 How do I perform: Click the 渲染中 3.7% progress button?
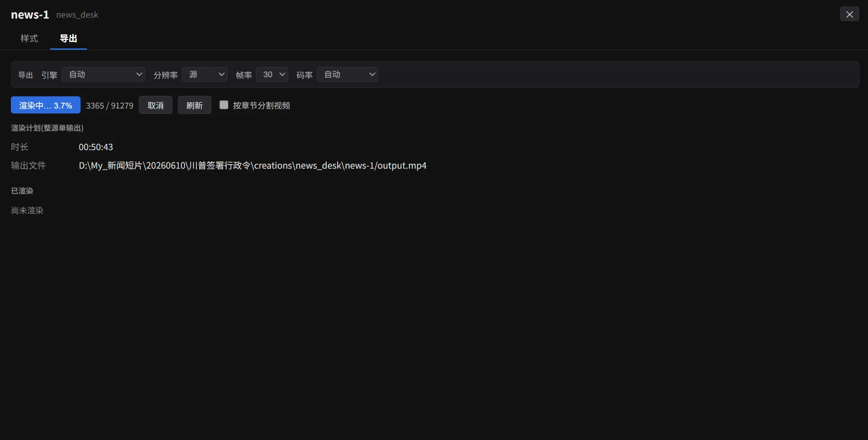(x=46, y=105)
